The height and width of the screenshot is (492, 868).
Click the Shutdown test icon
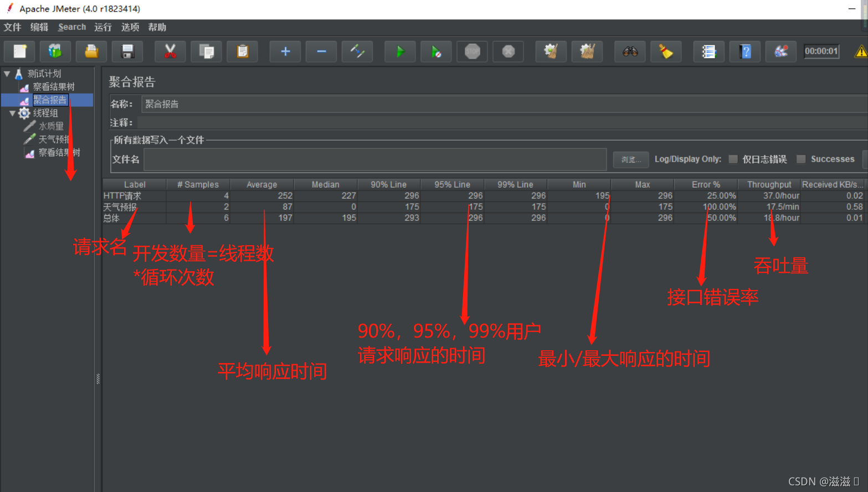pos(508,51)
